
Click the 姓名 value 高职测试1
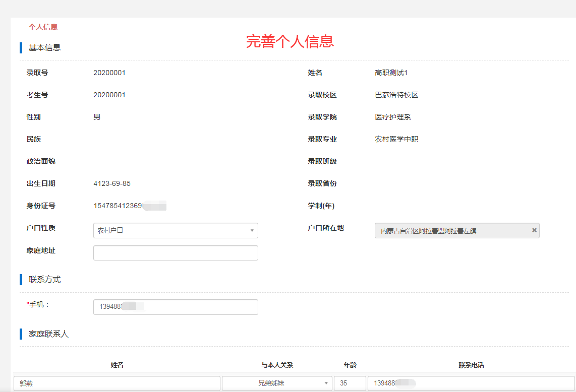[391, 73]
